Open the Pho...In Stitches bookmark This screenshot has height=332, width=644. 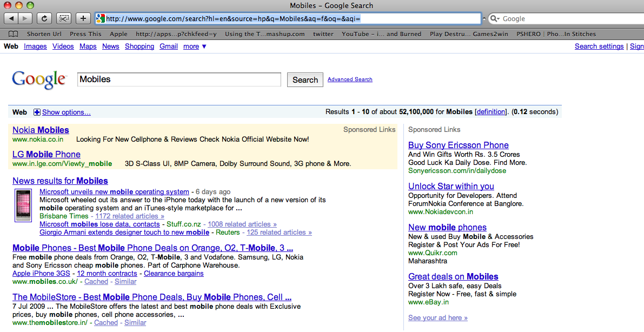(572, 34)
